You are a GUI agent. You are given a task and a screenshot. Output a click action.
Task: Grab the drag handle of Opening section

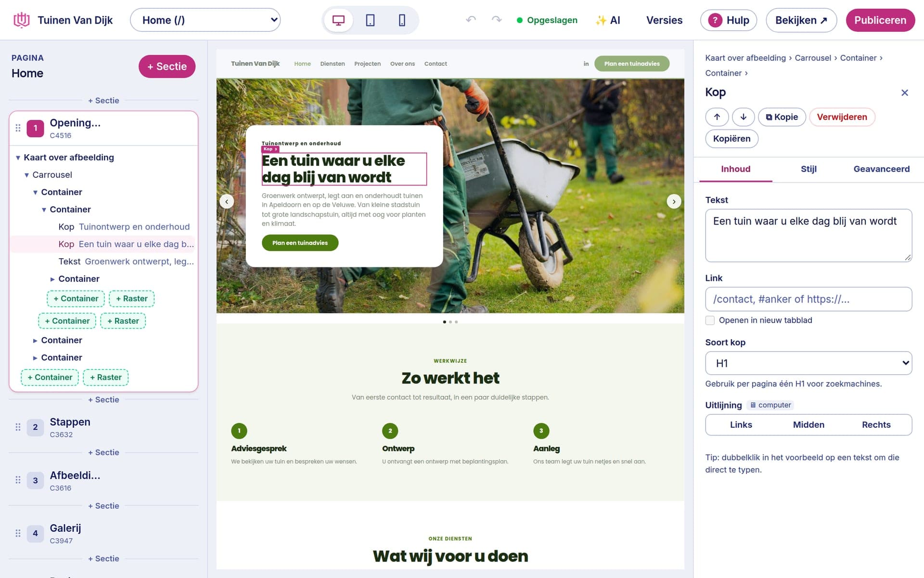pyautogui.click(x=18, y=128)
